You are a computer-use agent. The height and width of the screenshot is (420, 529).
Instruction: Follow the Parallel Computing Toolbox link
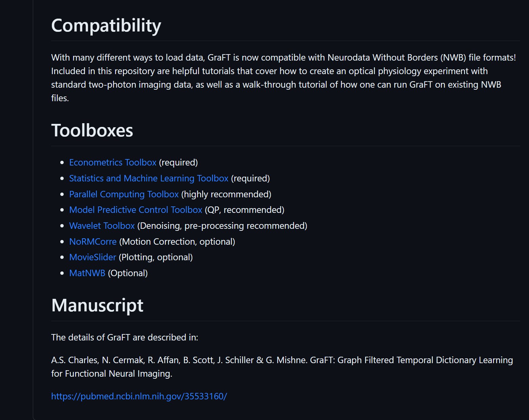click(124, 194)
